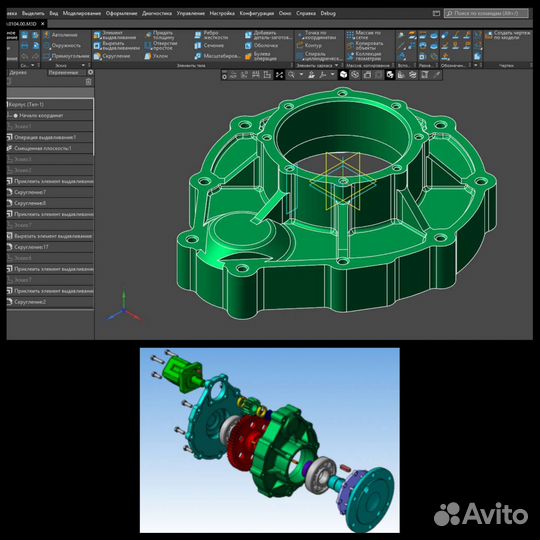Screen dimensions: 540x540
Task: Open the Управление menu
Action: [191, 13]
